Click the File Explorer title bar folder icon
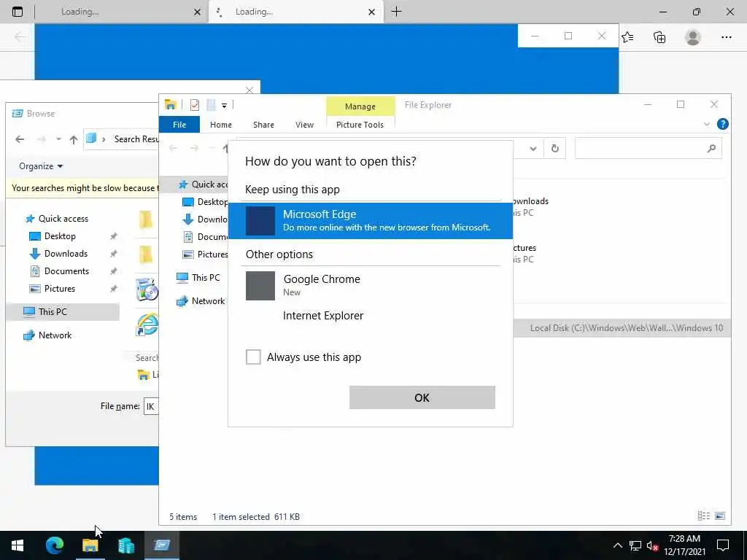 pyautogui.click(x=171, y=104)
